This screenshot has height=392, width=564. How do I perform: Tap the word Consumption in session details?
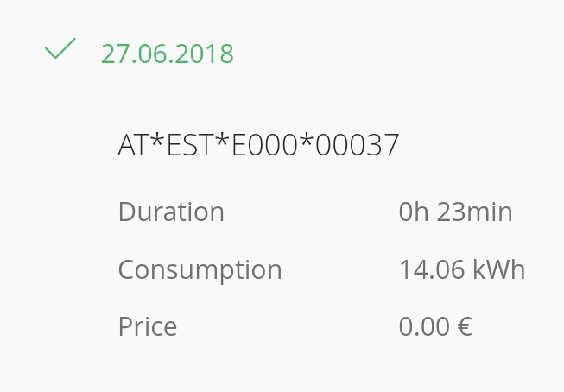200,270
